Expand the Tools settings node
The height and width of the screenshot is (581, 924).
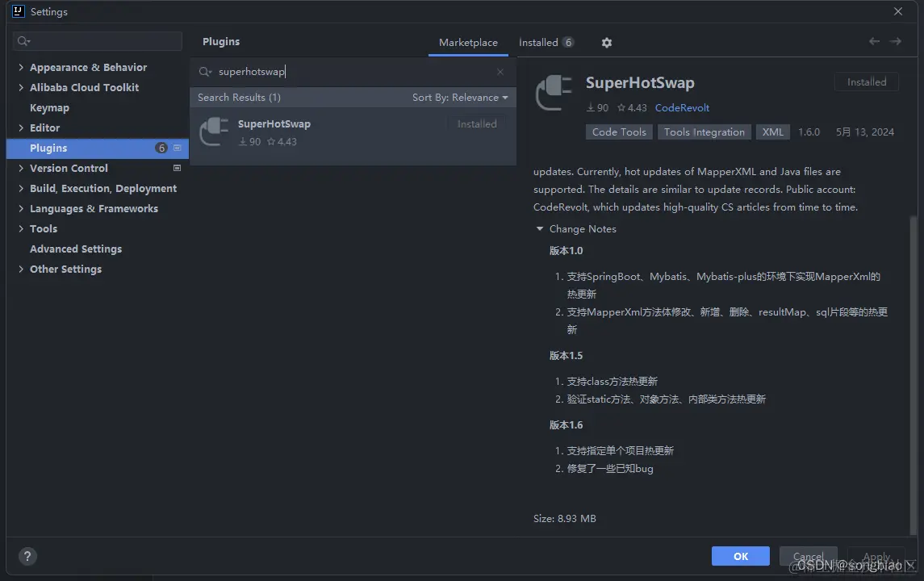(21, 228)
